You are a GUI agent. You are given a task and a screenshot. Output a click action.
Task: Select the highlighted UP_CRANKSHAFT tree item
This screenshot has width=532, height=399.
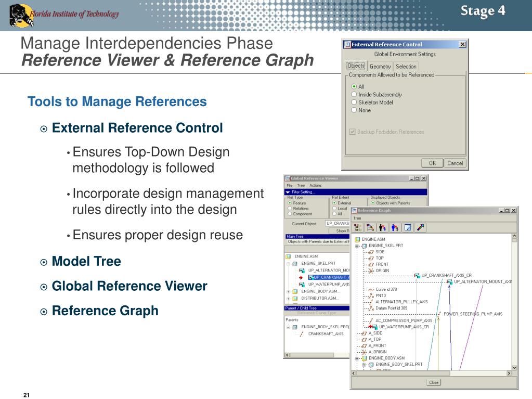point(329,277)
